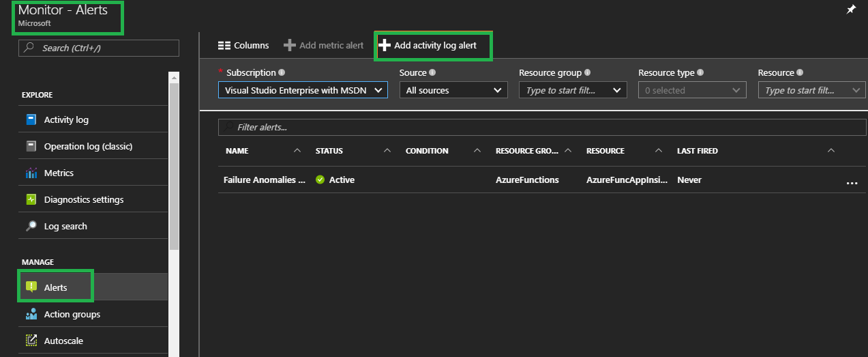Click the Filter alerts field

(541, 127)
